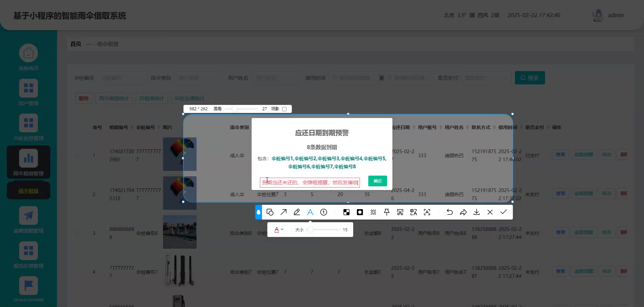644x307 pixels.
Task: Select the arrow annotation tool
Action: point(283,212)
